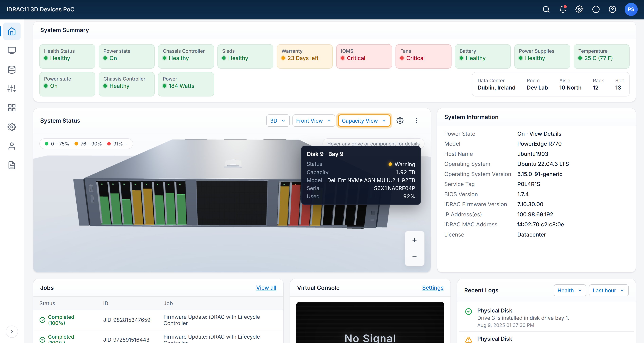Open the sidebar settings gear icon

[12, 127]
